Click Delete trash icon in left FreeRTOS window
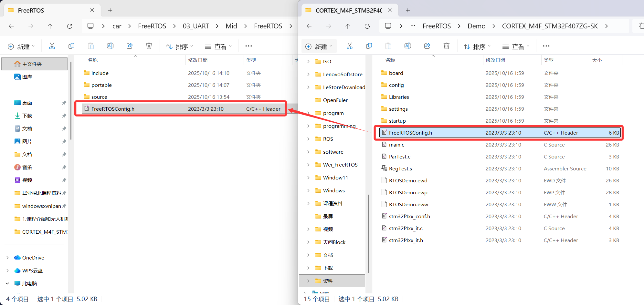 tap(149, 46)
